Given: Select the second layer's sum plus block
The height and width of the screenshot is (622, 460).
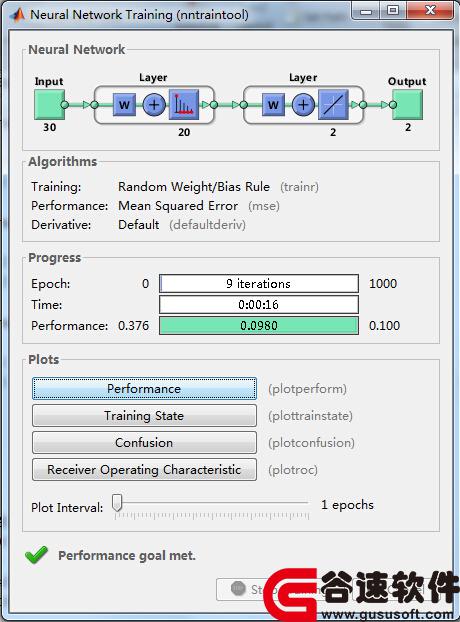Looking at the screenshot, I should [303, 105].
